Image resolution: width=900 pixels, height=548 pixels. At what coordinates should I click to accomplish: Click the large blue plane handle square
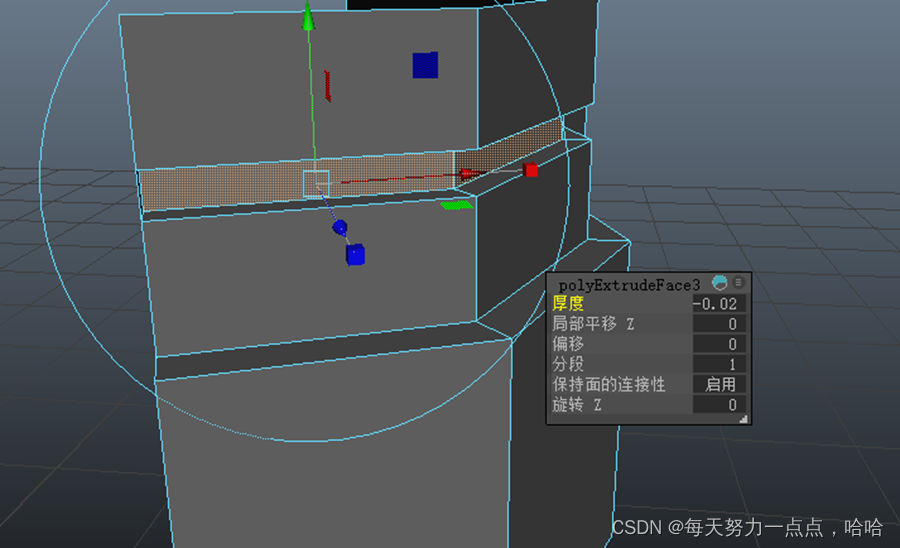tap(425, 65)
